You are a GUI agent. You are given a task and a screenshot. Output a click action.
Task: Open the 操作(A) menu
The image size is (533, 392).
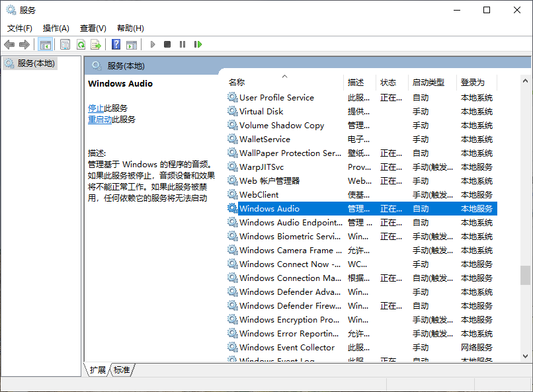click(56, 28)
